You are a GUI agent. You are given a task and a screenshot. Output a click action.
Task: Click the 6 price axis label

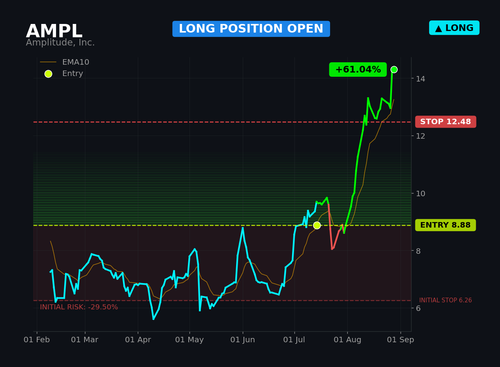pos(418,308)
